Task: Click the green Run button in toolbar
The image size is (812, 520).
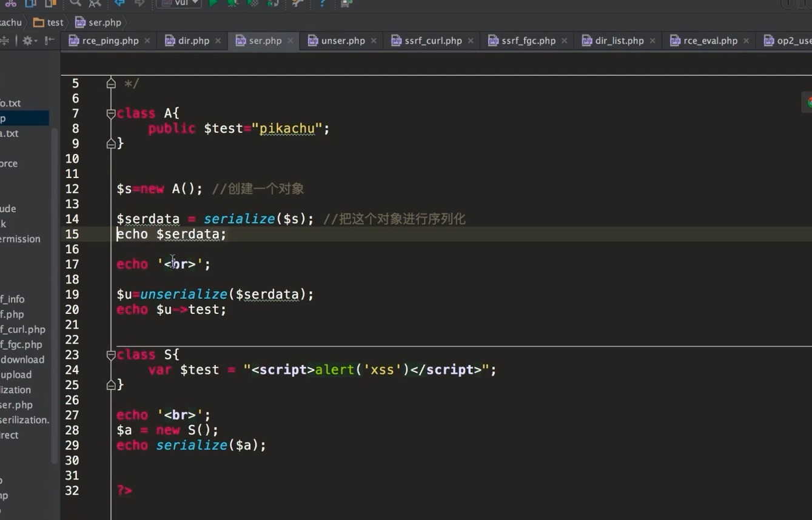Action: [x=213, y=3]
